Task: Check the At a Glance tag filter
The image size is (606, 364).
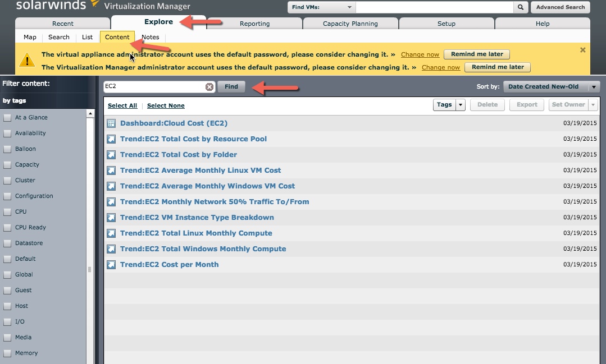Action: point(7,118)
